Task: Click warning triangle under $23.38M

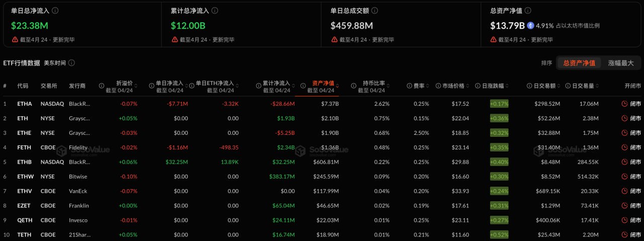Action: click(x=15, y=40)
